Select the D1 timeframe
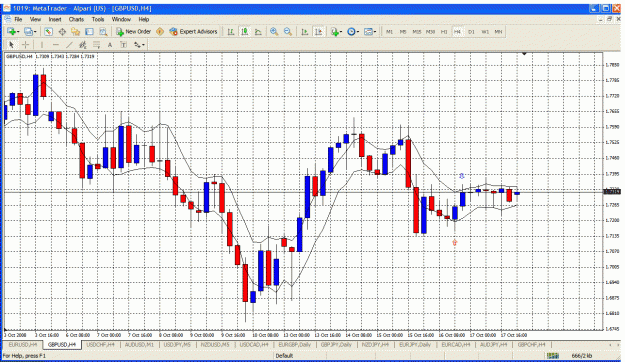Image resolution: width=625 pixels, height=362 pixels. point(471,32)
